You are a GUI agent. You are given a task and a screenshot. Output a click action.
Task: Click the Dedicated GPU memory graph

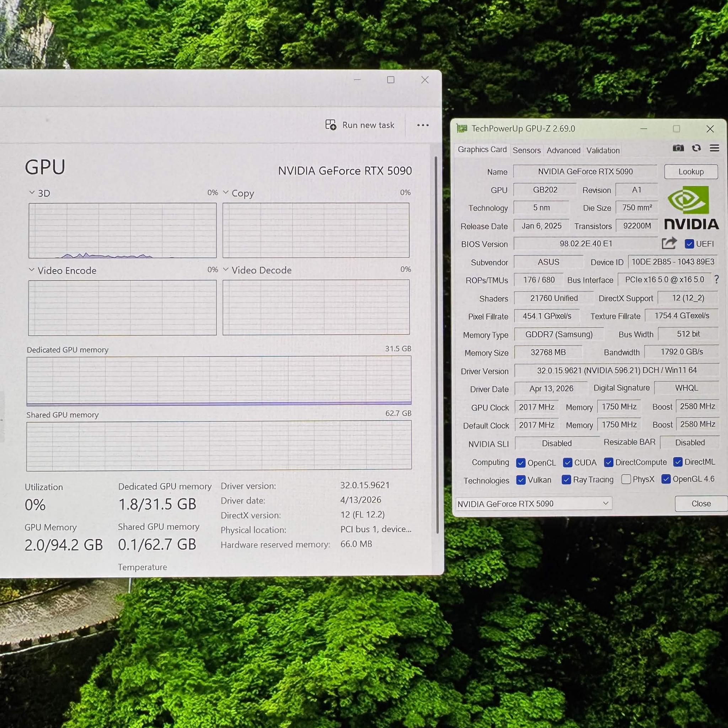[x=219, y=380]
